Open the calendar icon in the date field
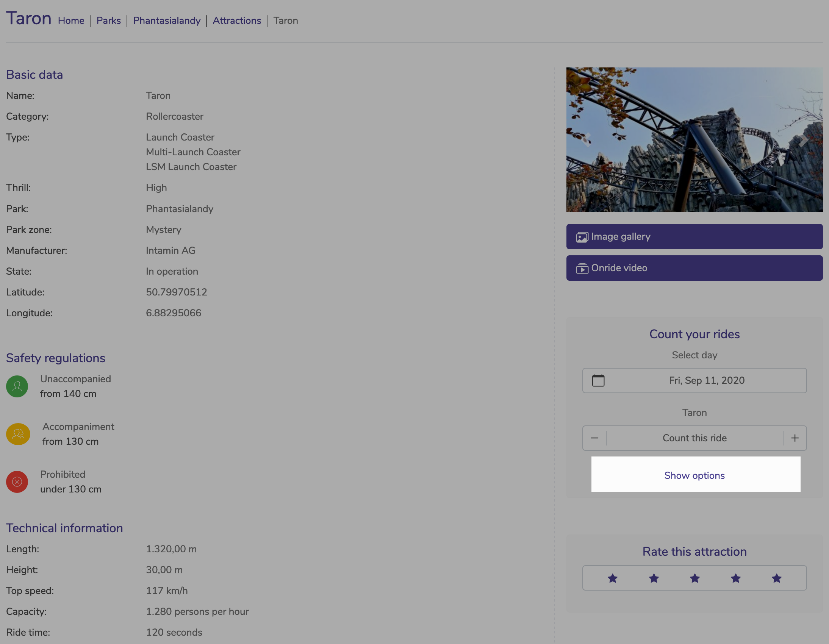This screenshot has width=829, height=644. [x=598, y=380]
